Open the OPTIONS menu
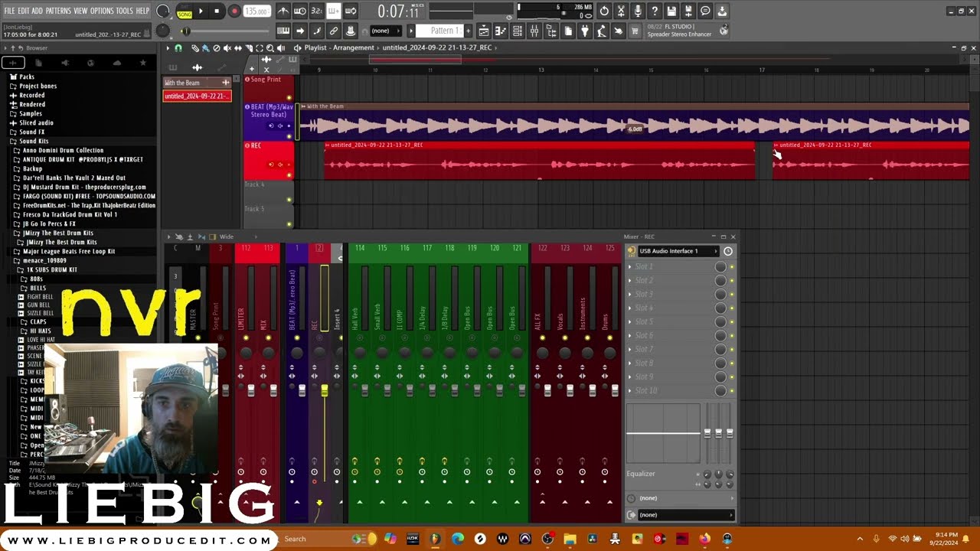Viewport: 980px width, 551px height. click(102, 11)
